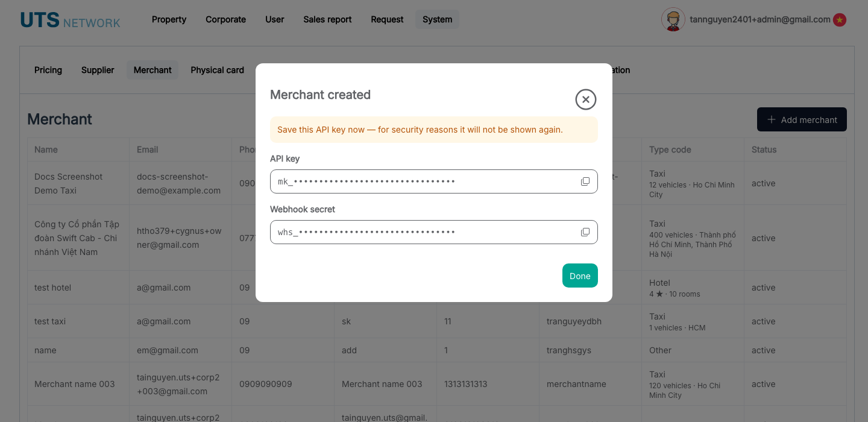Click the plus icon on Add merchant
Viewport: 868px width, 422px height.
[771, 119]
